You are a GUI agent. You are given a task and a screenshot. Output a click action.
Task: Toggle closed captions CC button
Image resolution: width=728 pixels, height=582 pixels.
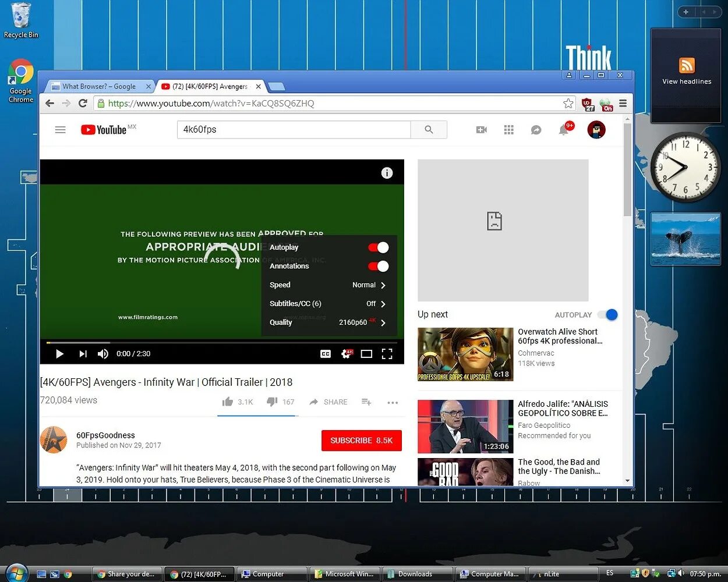326,354
